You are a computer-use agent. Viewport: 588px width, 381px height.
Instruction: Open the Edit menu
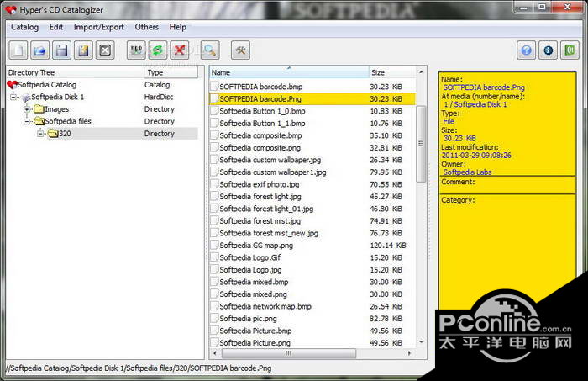(x=56, y=27)
